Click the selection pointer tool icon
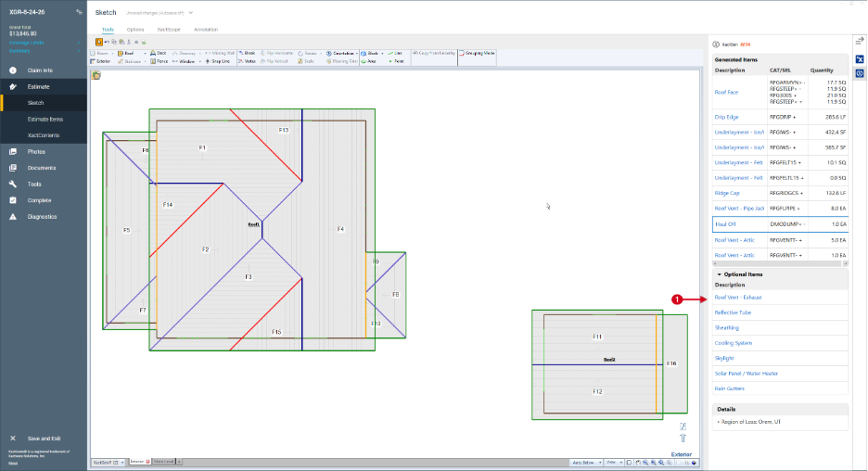 point(99,42)
